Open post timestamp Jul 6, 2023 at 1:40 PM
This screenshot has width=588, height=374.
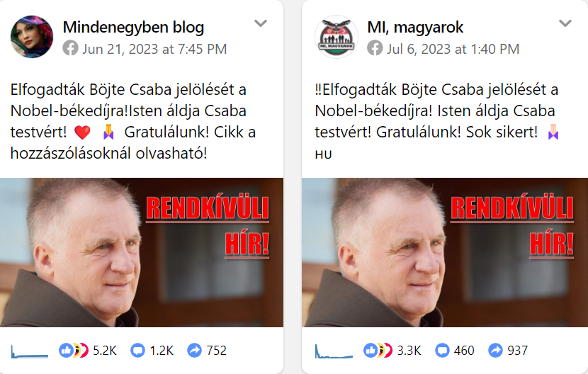pyautogui.click(x=453, y=49)
